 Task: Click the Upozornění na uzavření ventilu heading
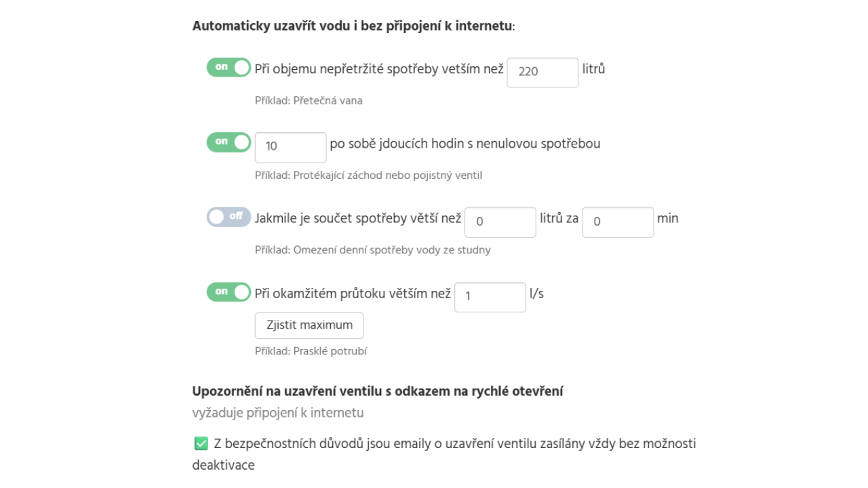[x=378, y=392]
